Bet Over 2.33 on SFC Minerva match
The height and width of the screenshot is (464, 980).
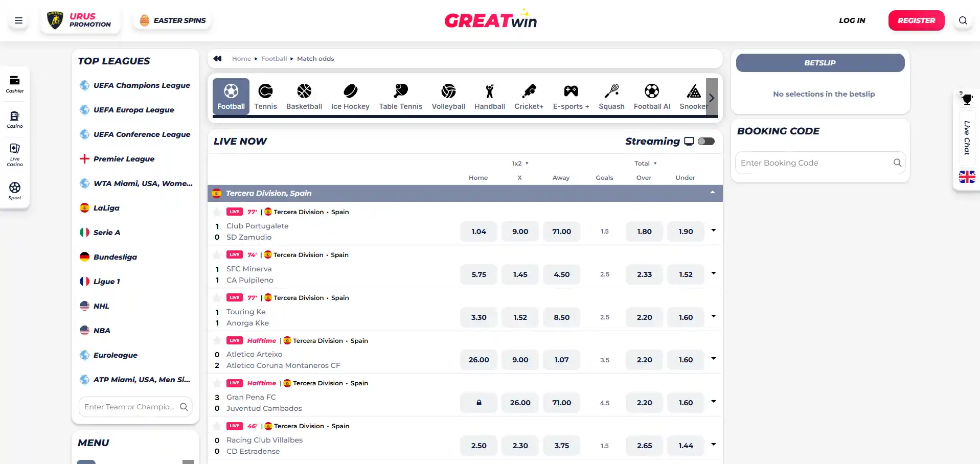click(644, 274)
